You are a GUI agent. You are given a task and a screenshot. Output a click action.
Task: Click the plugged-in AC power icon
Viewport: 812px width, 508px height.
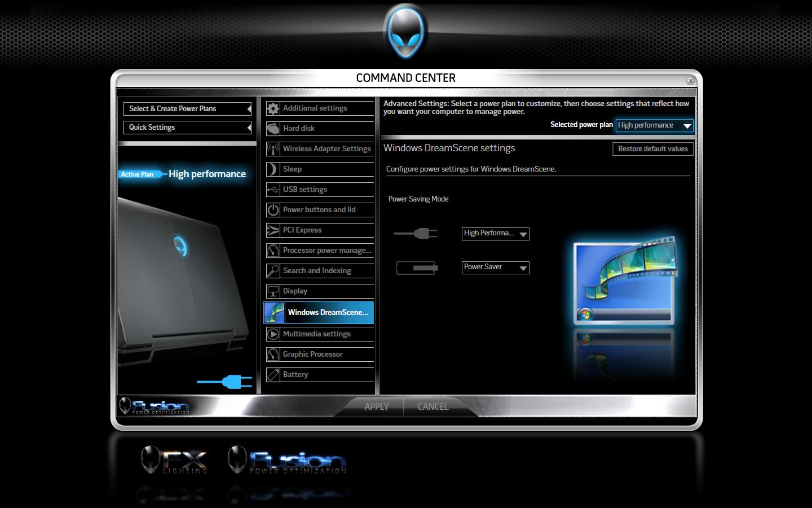[416, 233]
